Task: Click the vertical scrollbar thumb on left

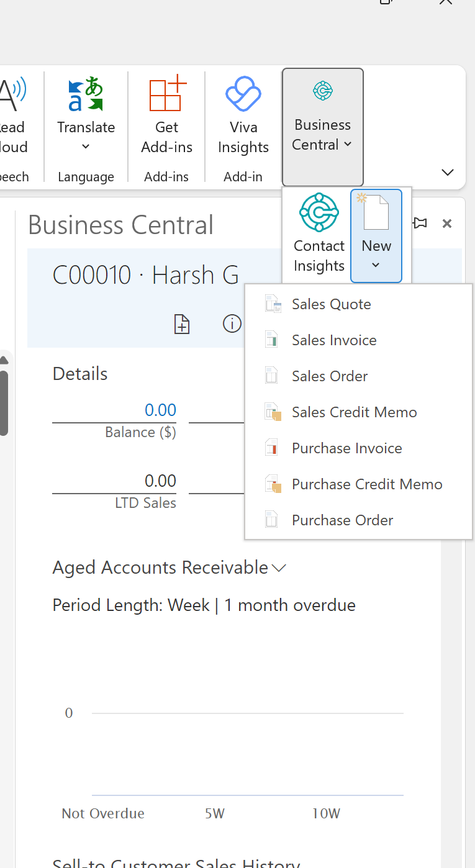Action: [x=4, y=402]
